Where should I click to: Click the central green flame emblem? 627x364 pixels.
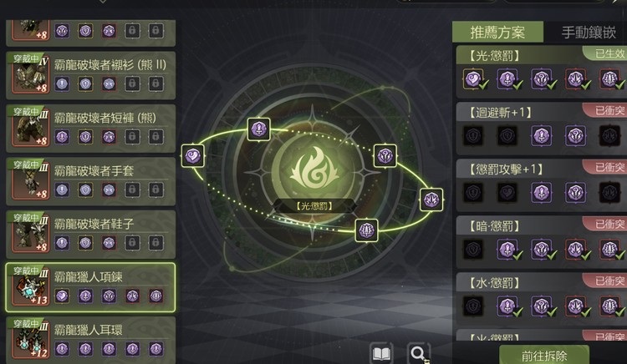tap(313, 169)
